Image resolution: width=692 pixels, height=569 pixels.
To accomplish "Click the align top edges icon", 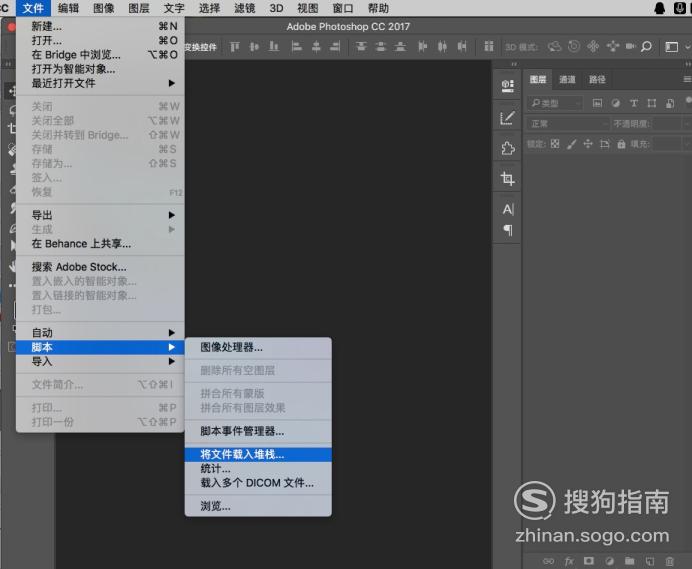I will (235, 46).
